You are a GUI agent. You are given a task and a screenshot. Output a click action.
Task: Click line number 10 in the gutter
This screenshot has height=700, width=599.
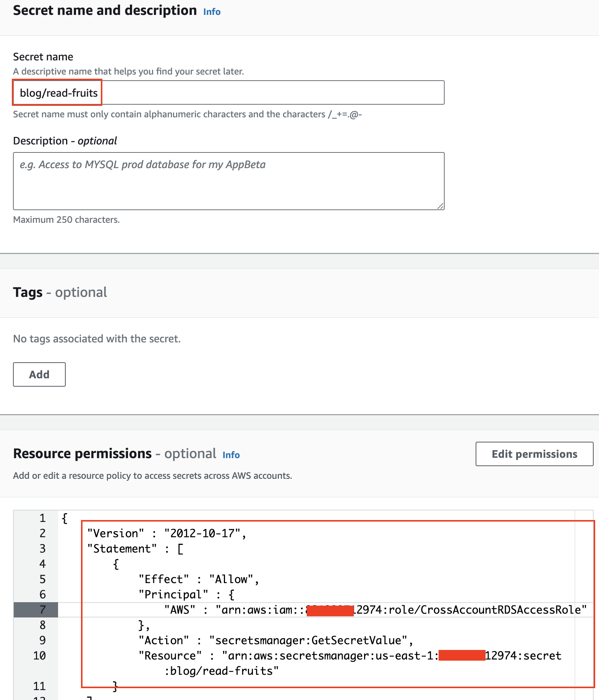coord(39,656)
